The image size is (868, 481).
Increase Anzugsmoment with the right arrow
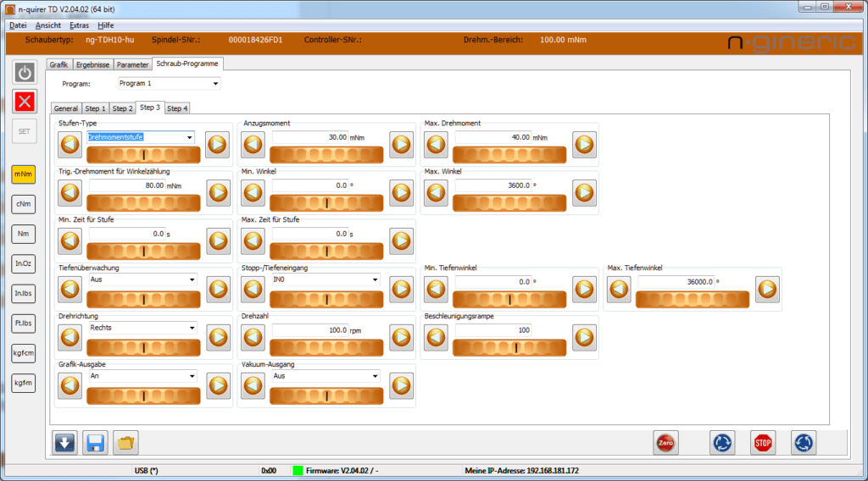pos(402,144)
